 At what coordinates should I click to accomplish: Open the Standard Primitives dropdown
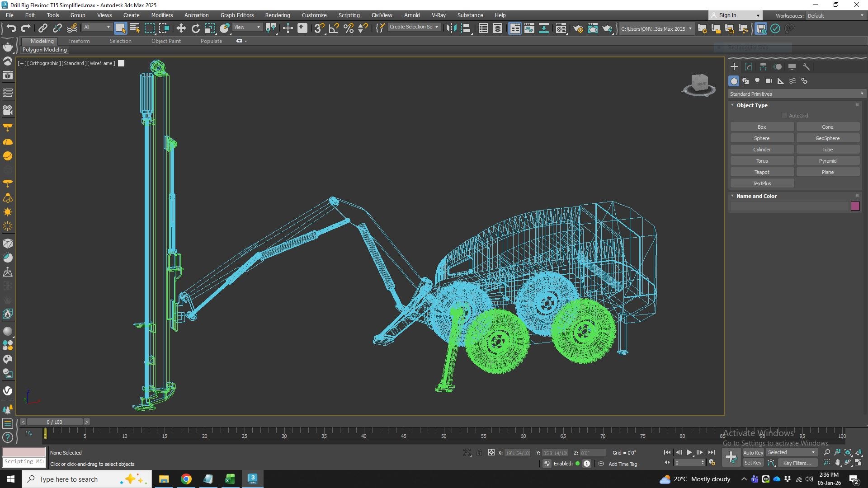[797, 94]
